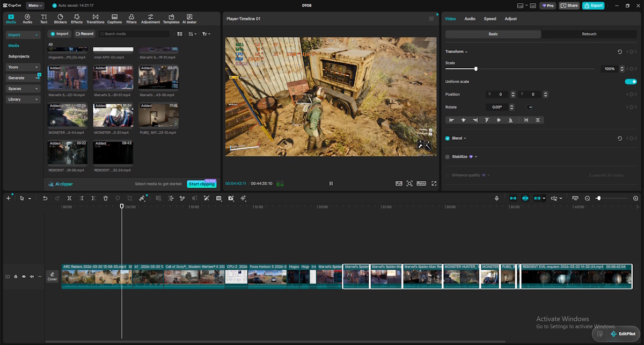Open the media filter dropdown
The width and height of the screenshot is (644, 345).
point(206,34)
